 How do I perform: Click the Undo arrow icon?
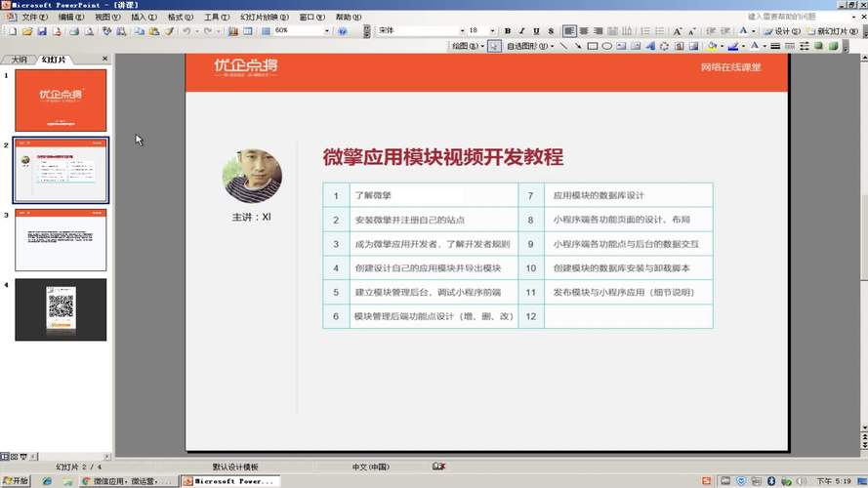(x=185, y=31)
